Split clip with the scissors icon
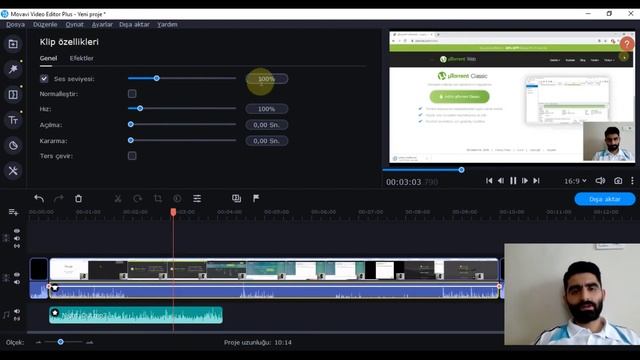Screen dimensions: 640x360 click(x=118, y=199)
